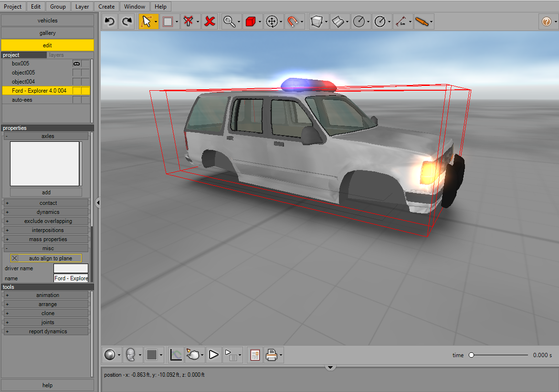Switch to the layers tab
The height and width of the screenshot is (392, 559).
(56, 55)
